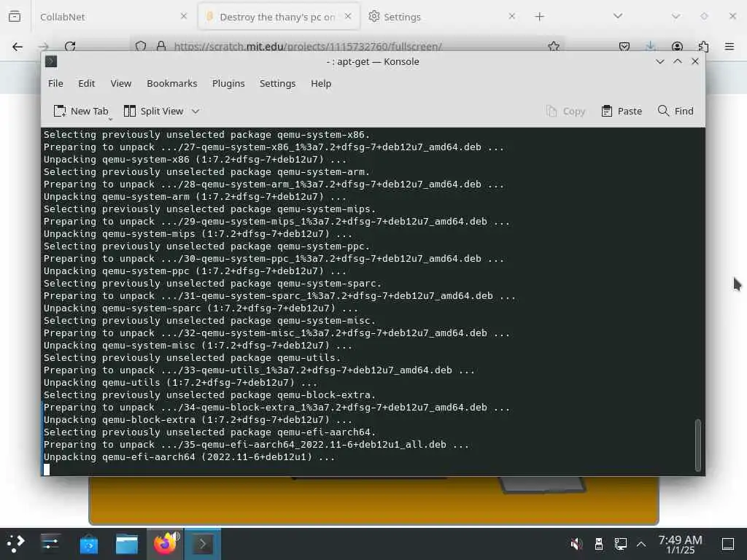Open Dolphin file manager from taskbar
The width and height of the screenshot is (747, 560).
pos(127,544)
